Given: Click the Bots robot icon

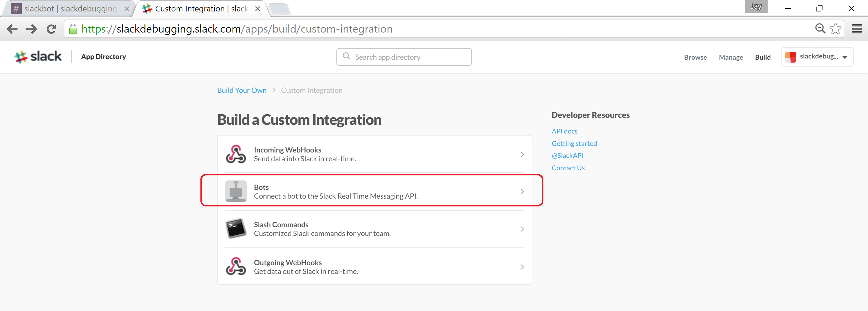Looking at the screenshot, I should point(236,191).
